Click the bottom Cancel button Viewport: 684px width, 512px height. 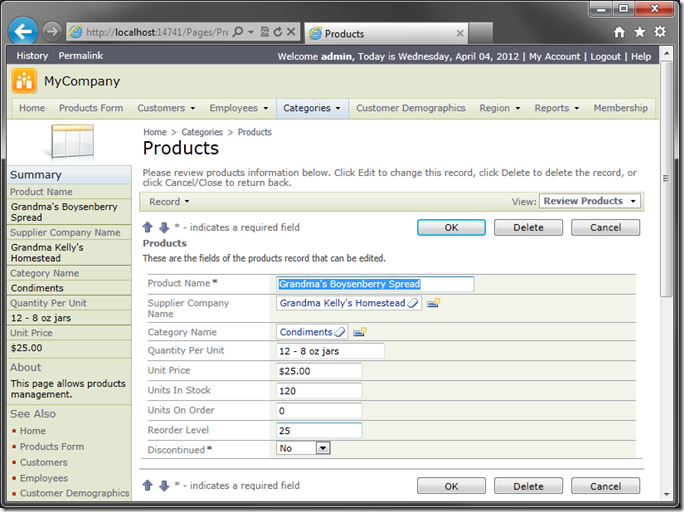point(605,486)
